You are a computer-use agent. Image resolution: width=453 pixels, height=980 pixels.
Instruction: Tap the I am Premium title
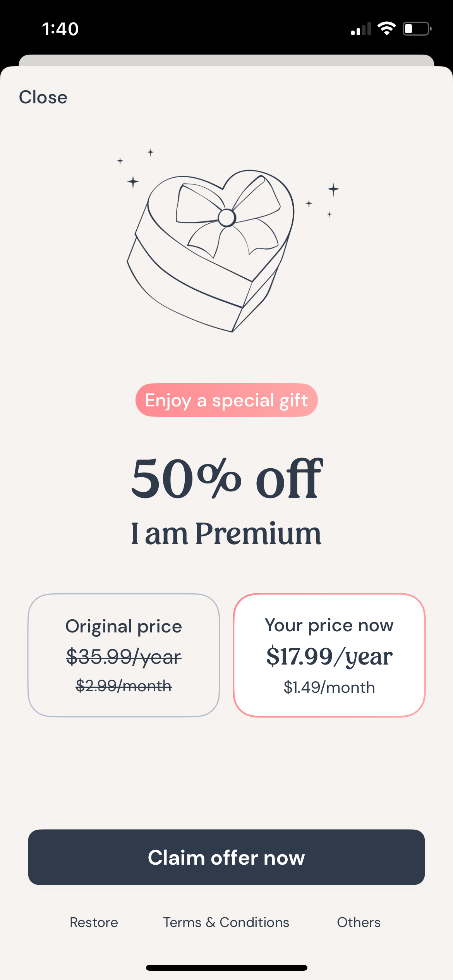[226, 533]
